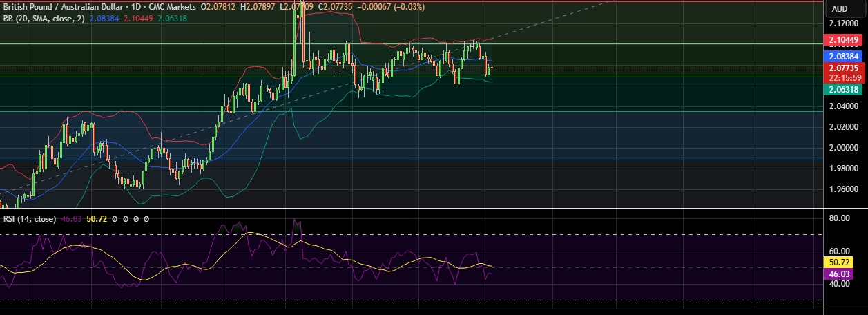
Task: Click purple 46.03 value in RSI legend
Action: point(72,218)
